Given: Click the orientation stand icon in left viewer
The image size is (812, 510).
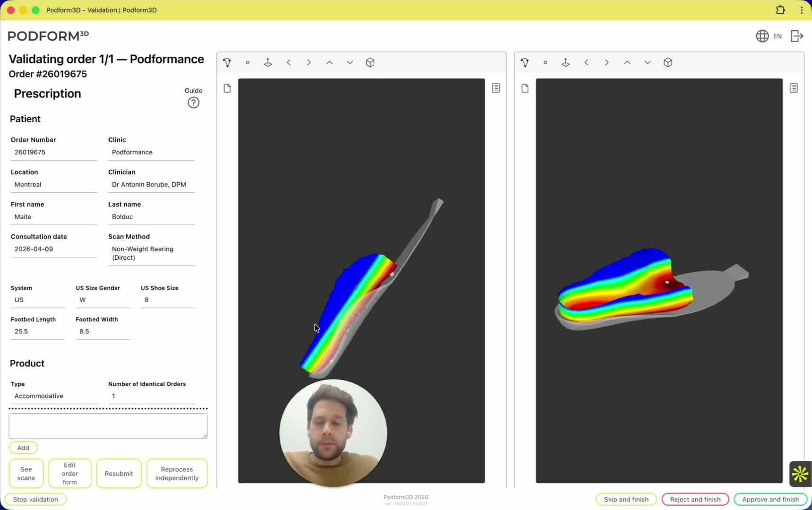Looking at the screenshot, I should 268,62.
